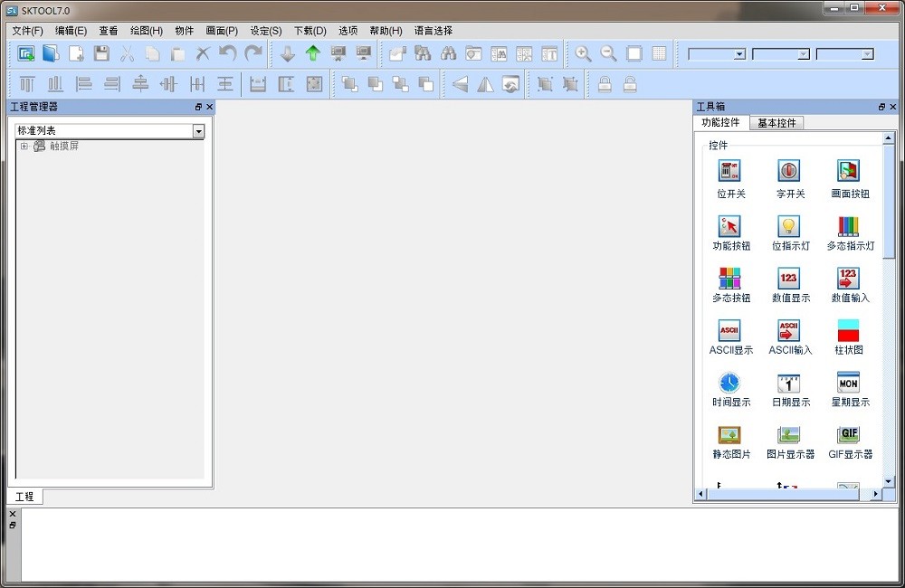Image resolution: width=905 pixels, height=588 pixels.
Task: Expand the 触摸屏 tree node
Action: click(x=24, y=146)
